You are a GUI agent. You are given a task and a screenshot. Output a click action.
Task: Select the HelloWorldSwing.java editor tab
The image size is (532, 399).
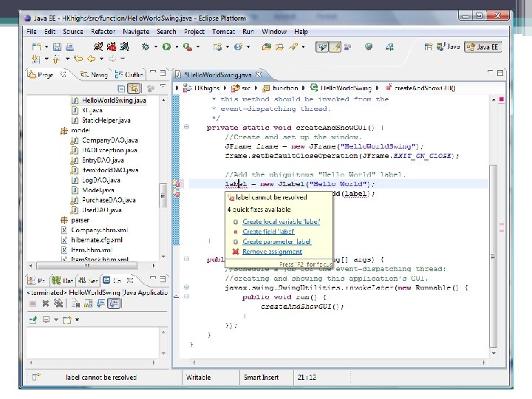click(x=217, y=75)
